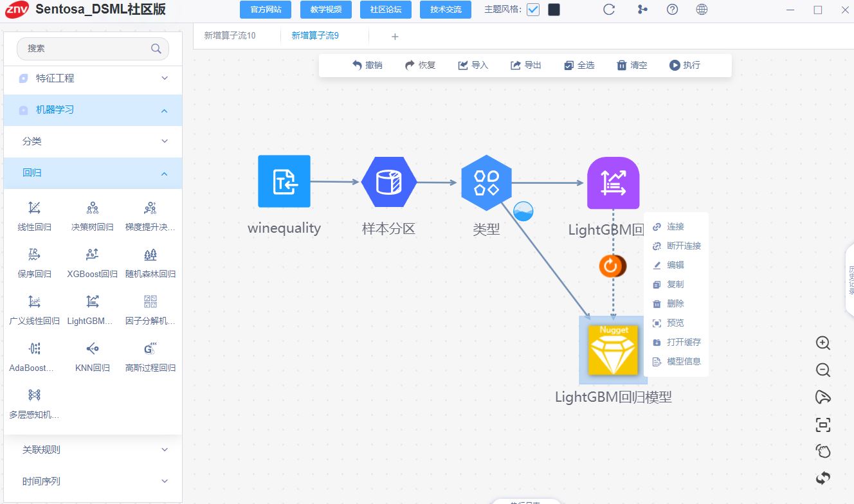
Task: Select the purple LightGBM回归 node
Action: pos(613,183)
